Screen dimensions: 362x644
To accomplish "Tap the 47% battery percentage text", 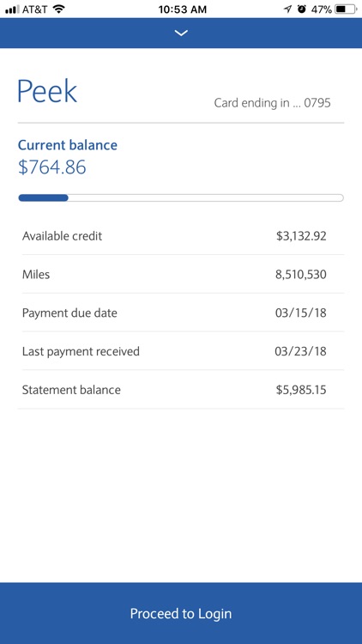I will coord(322,9).
